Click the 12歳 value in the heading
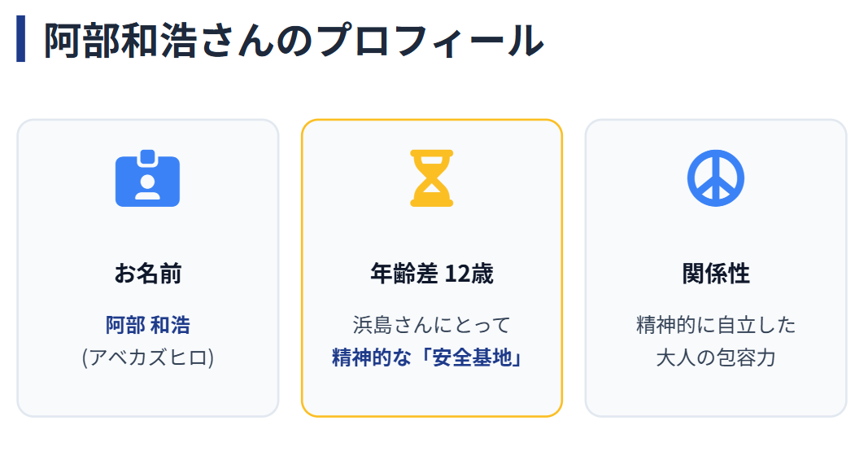Screen dimensions: 868x456 pyautogui.click(x=469, y=274)
